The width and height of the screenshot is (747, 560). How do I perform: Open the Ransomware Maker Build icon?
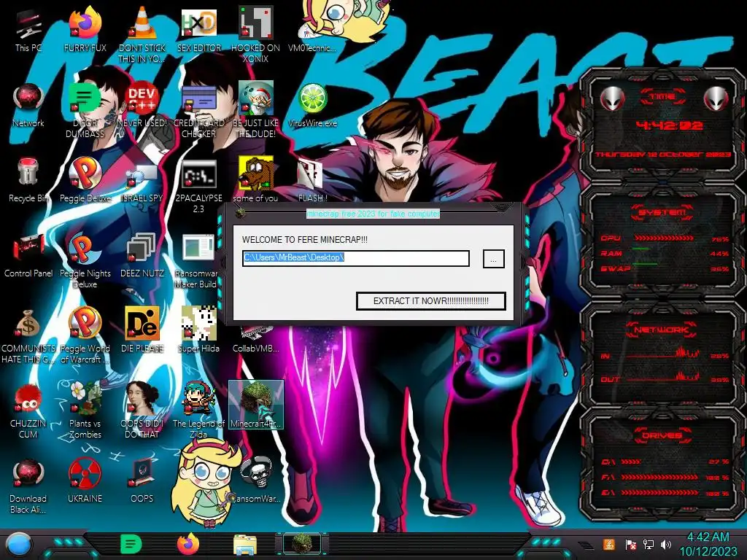[197, 260]
